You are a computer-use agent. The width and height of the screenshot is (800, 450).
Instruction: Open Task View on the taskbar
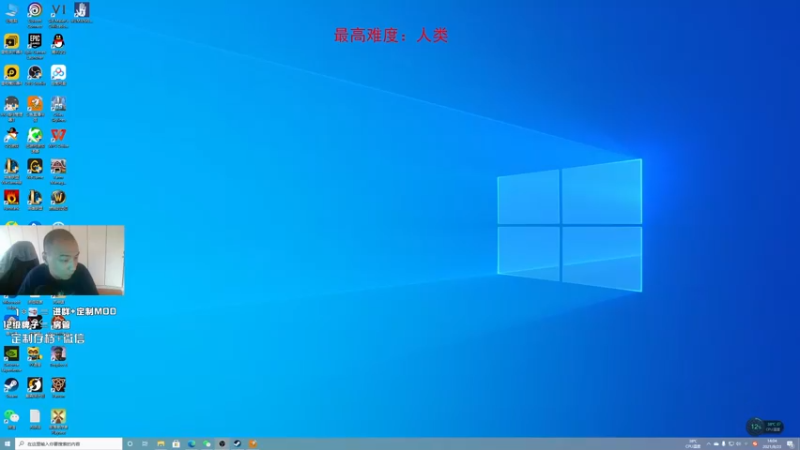coord(145,444)
